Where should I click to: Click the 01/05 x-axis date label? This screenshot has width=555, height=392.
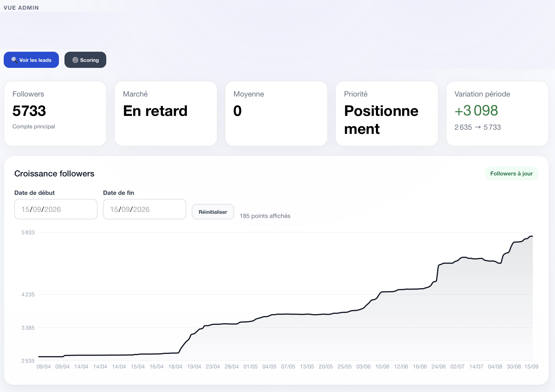pyautogui.click(x=250, y=367)
